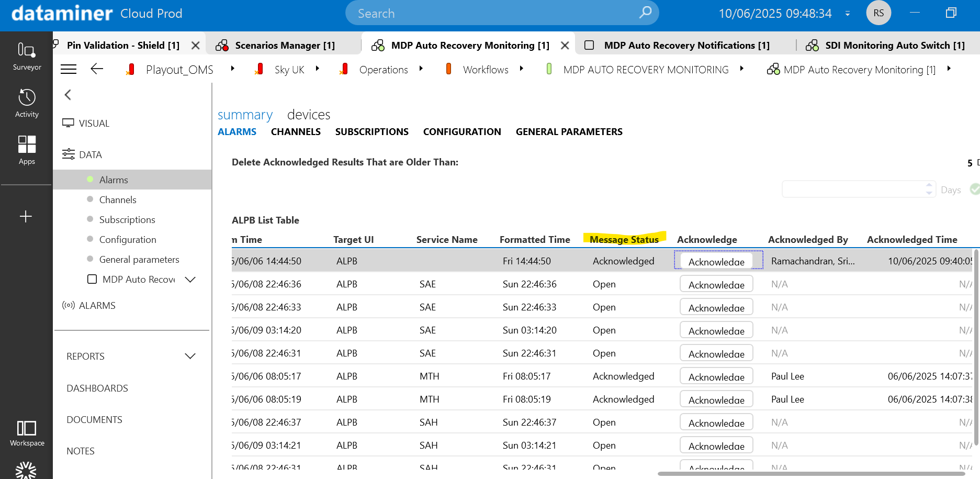The image size is (980, 479).
Task: Click the Scenarios Manager tab icon
Action: (x=222, y=46)
